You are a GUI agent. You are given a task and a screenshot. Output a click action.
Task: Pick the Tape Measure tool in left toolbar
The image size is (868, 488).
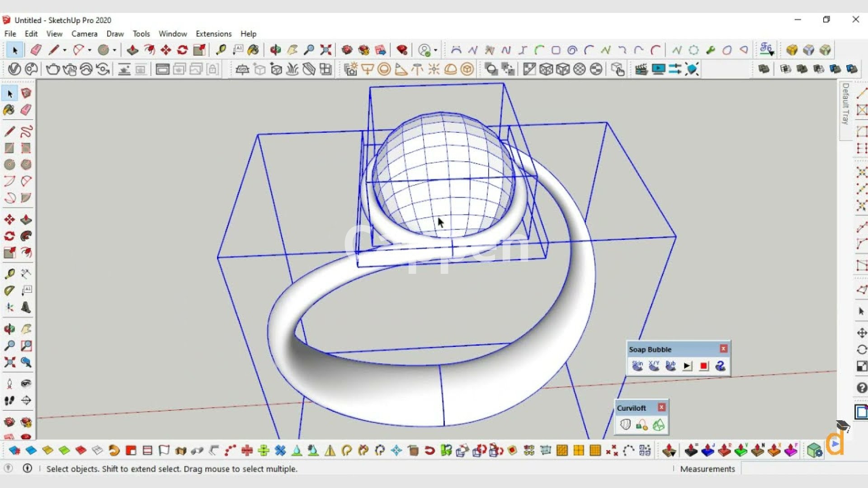pyautogui.click(x=9, y=274)
